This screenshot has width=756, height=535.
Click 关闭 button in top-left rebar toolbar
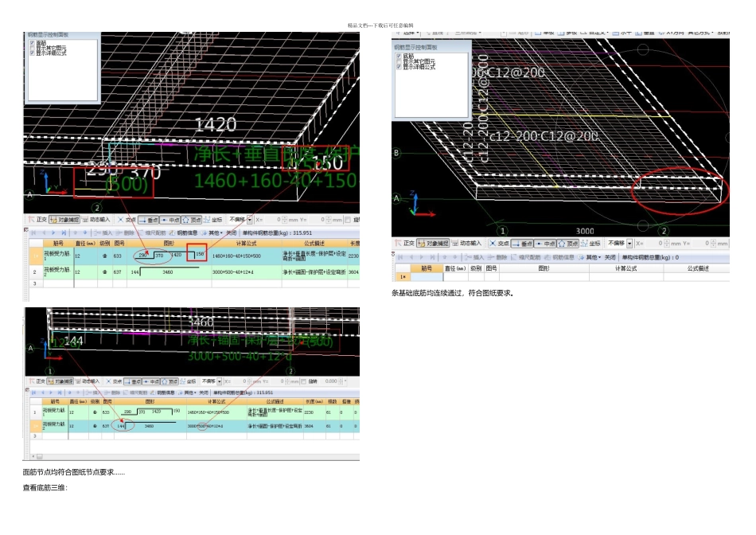pos(231,232)
